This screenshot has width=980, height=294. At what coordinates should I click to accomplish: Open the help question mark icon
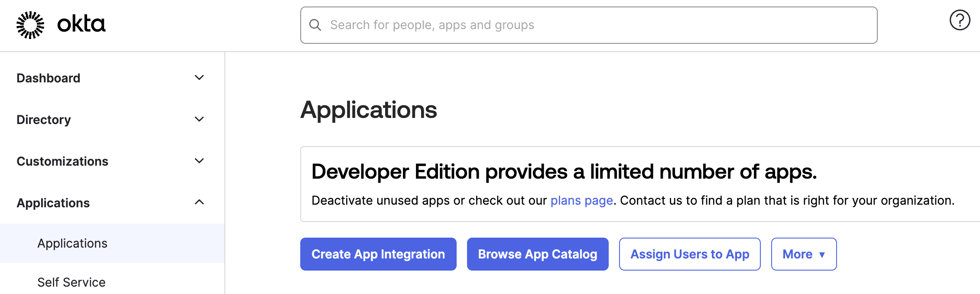[x=960, y=19]
